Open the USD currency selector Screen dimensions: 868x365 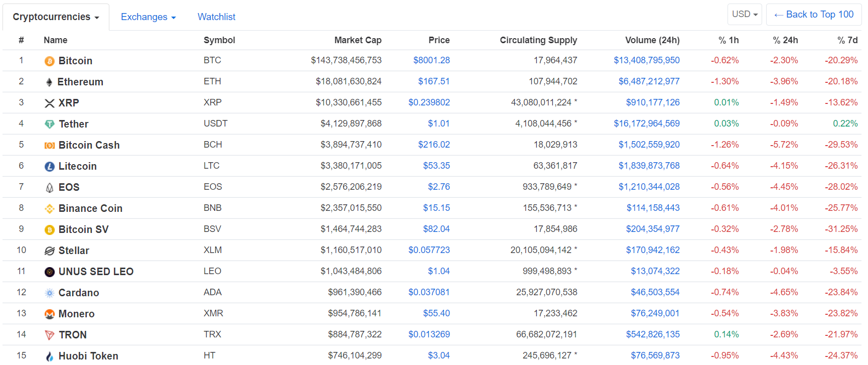point(744,15)
